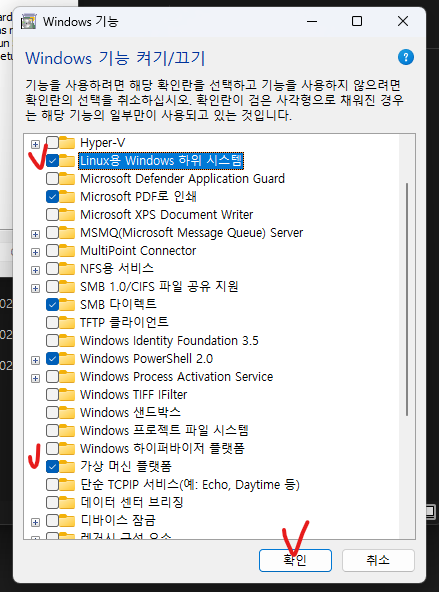Screen dimensions: 439x592
Task: Click the Microsoft Defender Application Guard folder icon
Action: [x=67, y=179]
